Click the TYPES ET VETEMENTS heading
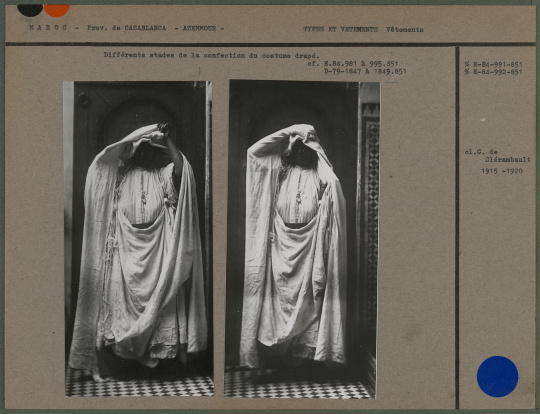Viewport: 540px width, 414px height. pyautogui.click(x=340, y=30)
